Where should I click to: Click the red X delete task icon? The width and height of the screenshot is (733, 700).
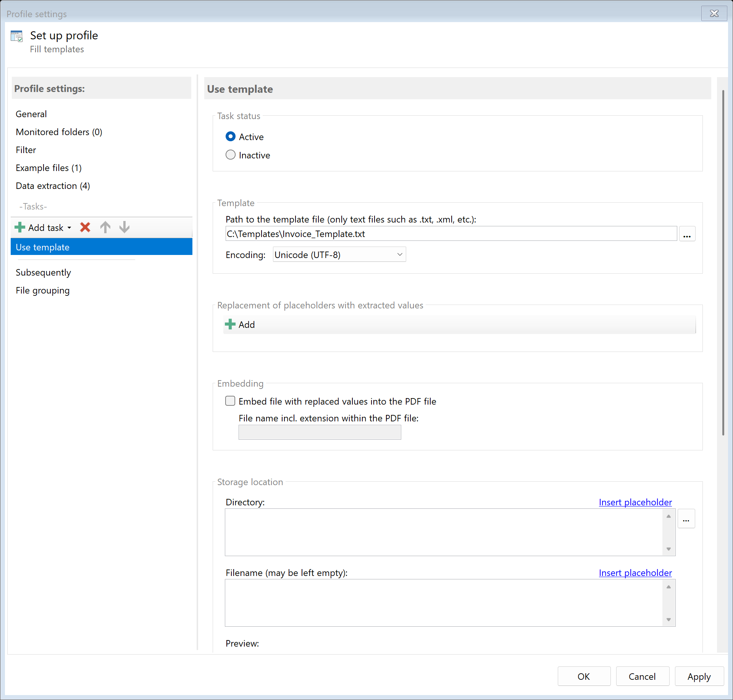click(x=85, y=227)
